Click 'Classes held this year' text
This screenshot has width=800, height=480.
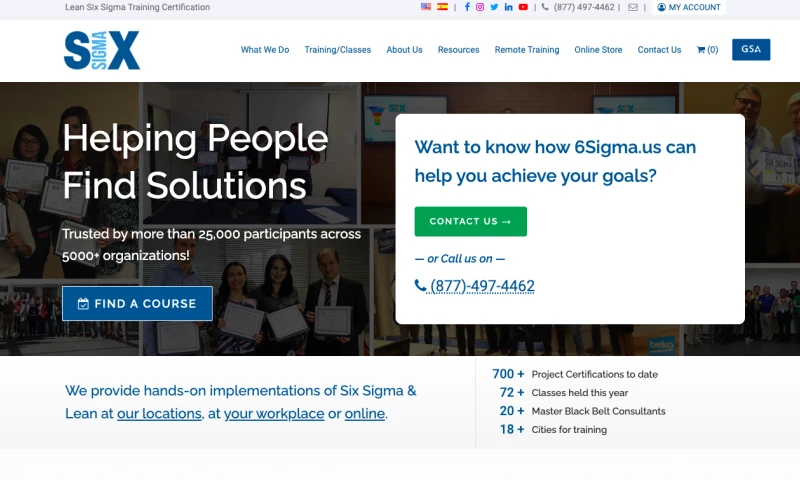580,393
